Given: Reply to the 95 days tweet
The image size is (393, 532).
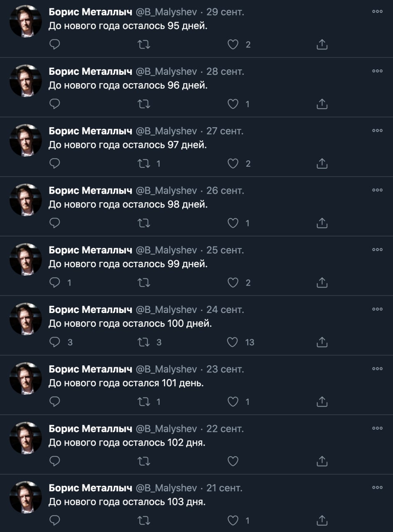Looking at the screenshot, I should click(x=55, y=44).
